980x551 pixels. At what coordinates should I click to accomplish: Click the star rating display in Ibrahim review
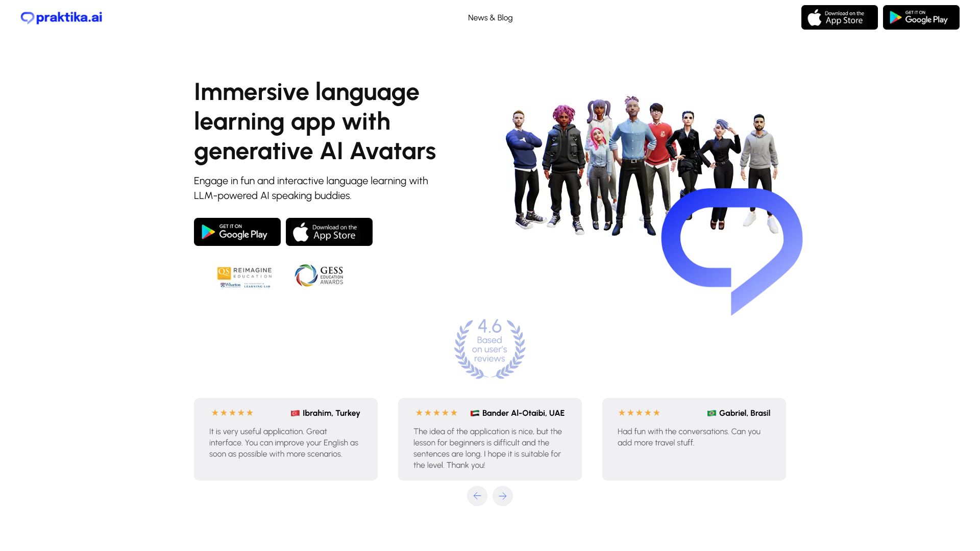coord(232,412)
